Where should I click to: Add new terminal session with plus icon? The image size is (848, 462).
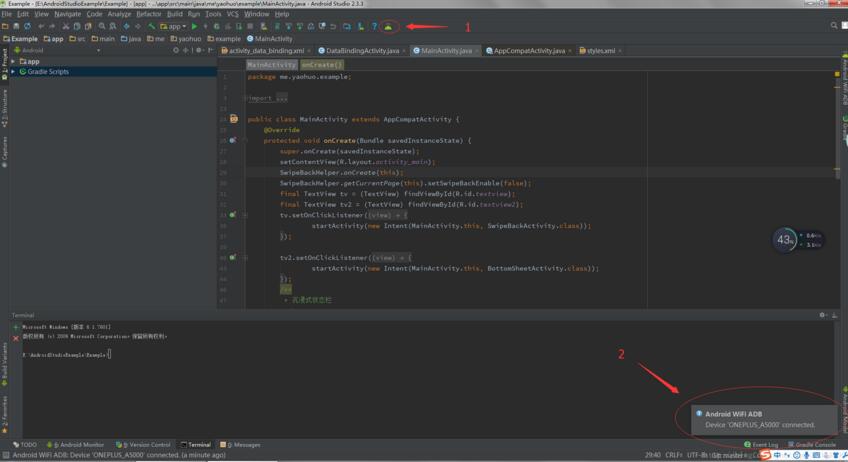(x=16, y=327)
